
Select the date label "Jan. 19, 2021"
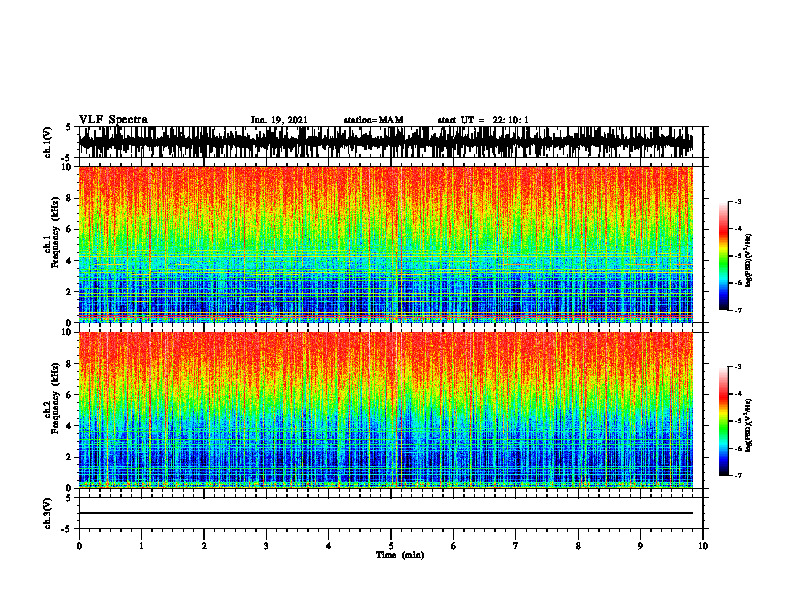(x=279, y=120)
